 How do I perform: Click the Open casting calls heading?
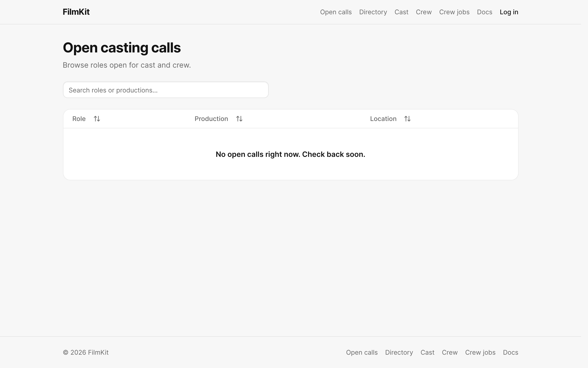click(x=122, y=48)
